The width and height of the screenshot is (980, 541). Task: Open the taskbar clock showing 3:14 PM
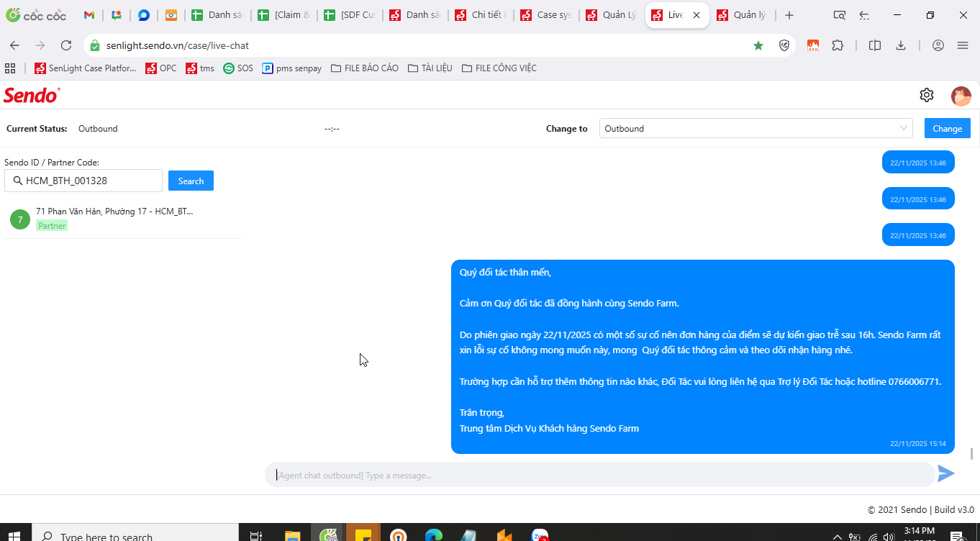(x=919, y=533)
